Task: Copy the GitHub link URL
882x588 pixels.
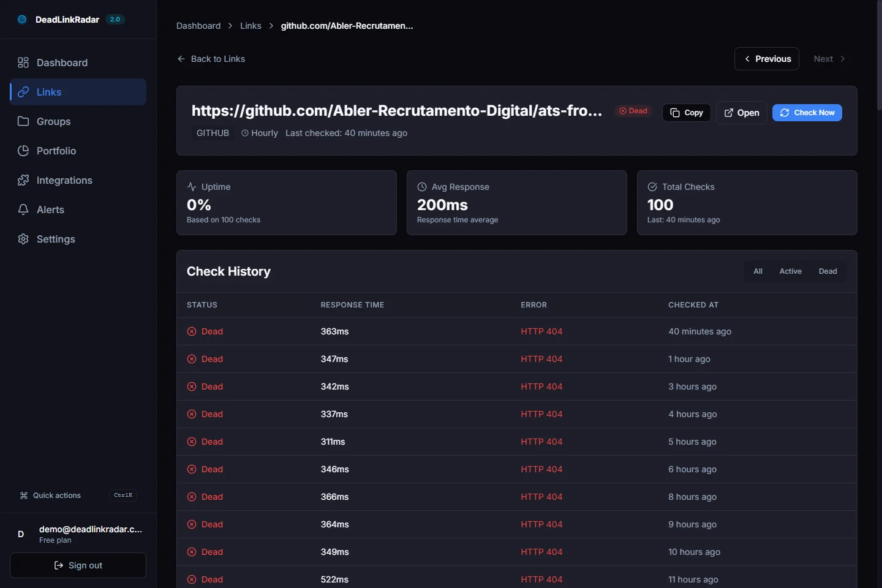Action: 686,113
